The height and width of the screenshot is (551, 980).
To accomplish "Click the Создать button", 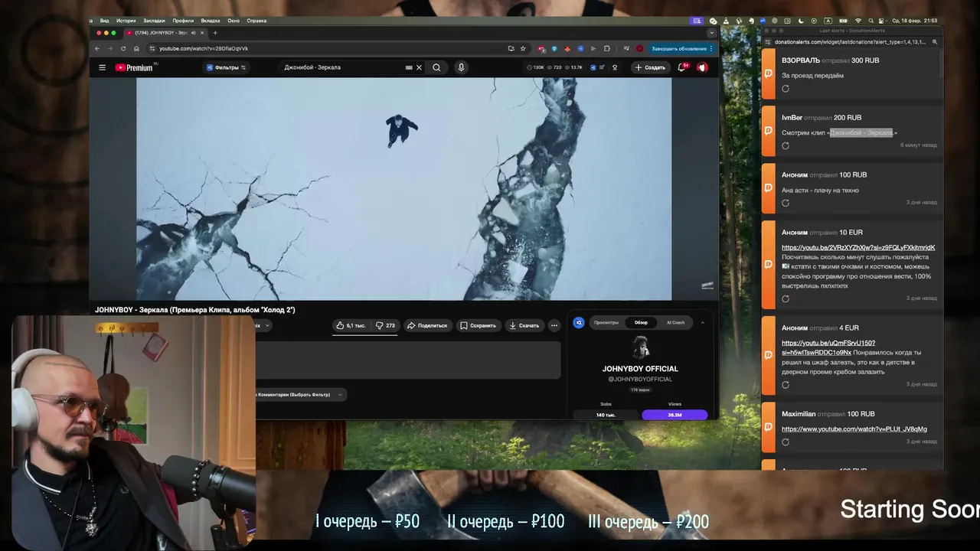I will (x=649, y=67).
